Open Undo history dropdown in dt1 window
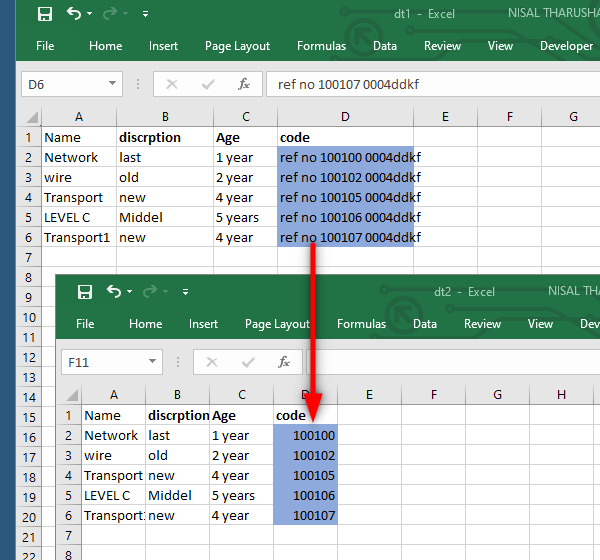600x560 pixels. (x=90, y=14)
